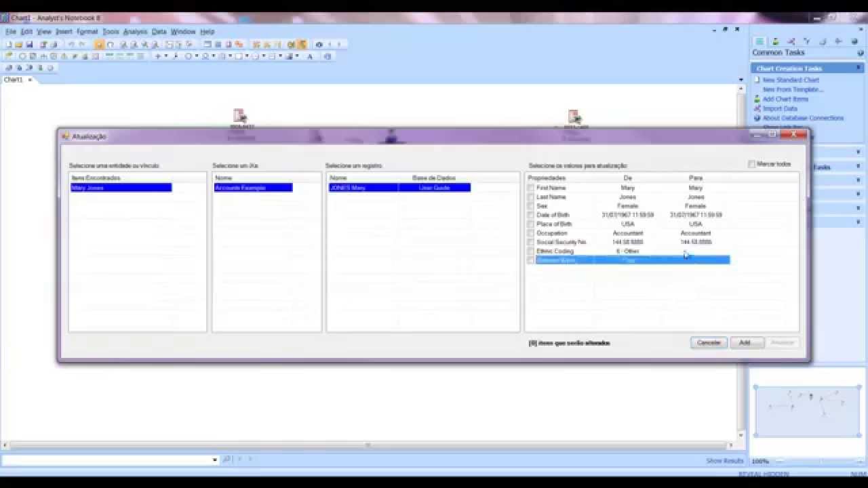Click the chart overview thumbnail

807,411
